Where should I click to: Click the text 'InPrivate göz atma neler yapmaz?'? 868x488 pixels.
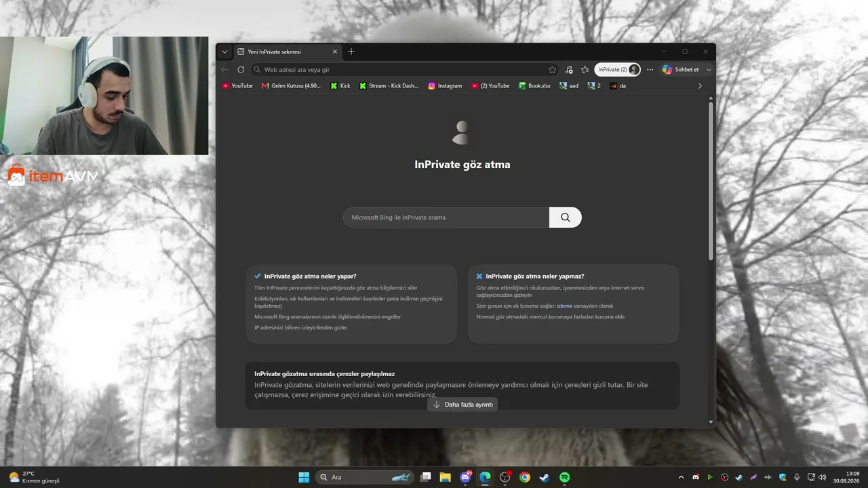(x=535, y=277)
